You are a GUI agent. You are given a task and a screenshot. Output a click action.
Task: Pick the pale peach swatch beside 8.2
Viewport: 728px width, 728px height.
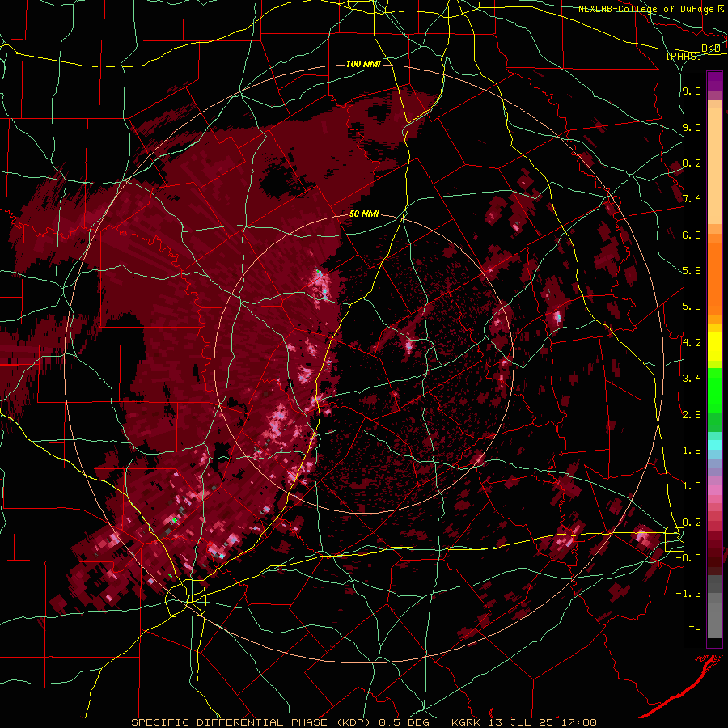tap(714, 166)
